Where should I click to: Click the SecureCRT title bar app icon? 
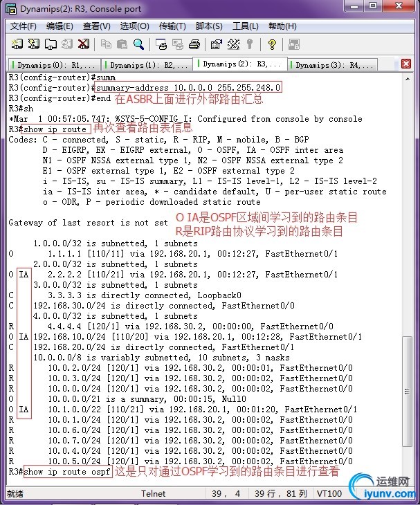pyautogui.click(x=11, y=9)
